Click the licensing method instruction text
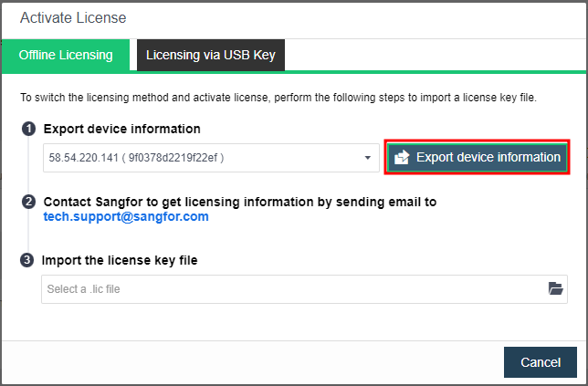Screen dimensions: 588x386 pyautogui.click(x=278, y=98)
